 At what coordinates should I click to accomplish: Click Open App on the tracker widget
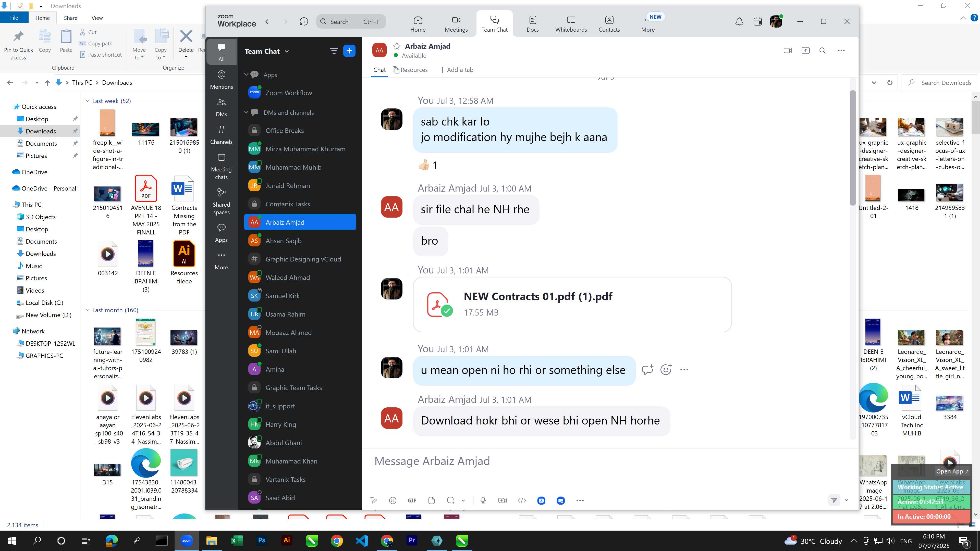coord(952,471)
